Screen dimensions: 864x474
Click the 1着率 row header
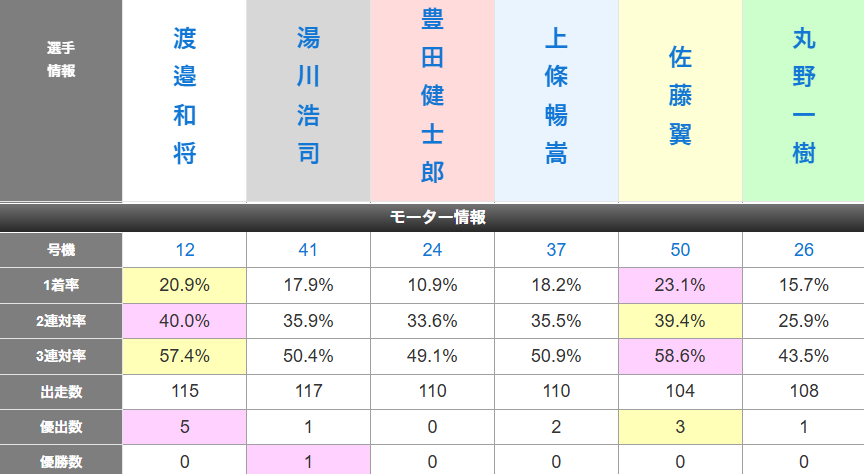pos(61,285)
